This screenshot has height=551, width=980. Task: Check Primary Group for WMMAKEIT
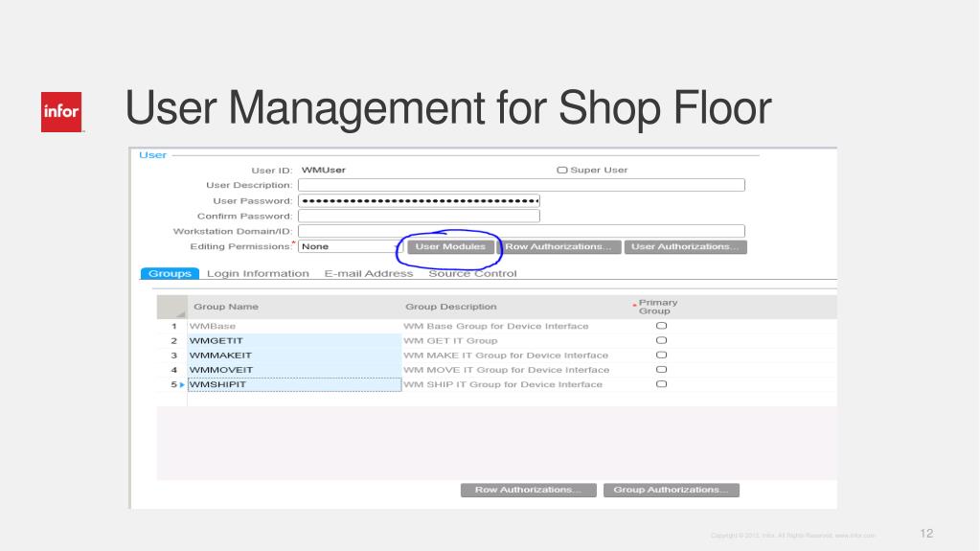point(661,355)
